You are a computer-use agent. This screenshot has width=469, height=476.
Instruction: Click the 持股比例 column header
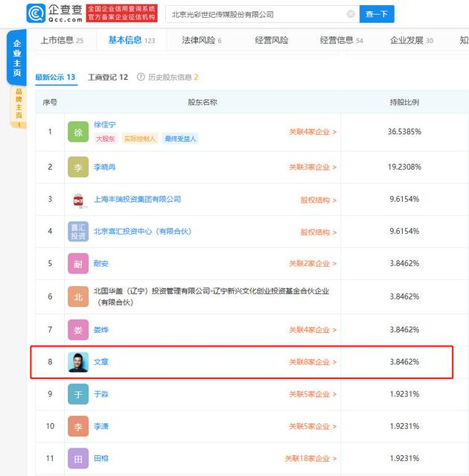(404, 102)
